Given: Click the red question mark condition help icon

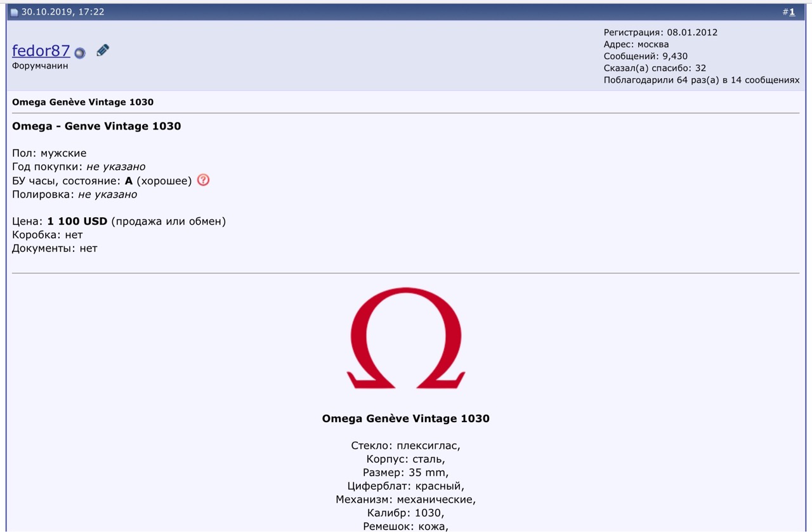Looking at the screenshot, I should click(x=203, y=180).
